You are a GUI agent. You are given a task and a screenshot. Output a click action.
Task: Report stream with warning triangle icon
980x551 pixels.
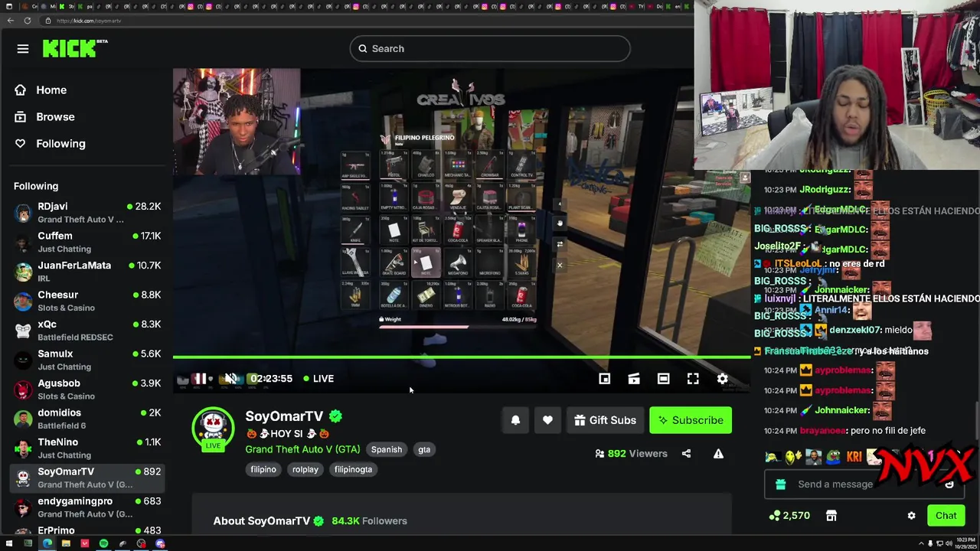pyautogui.click(x=718, y=454)
